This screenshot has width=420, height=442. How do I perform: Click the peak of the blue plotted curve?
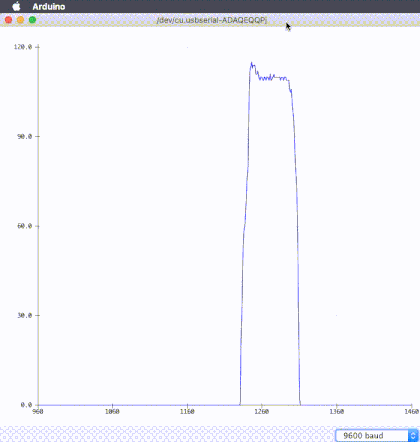tap(252, 63)
